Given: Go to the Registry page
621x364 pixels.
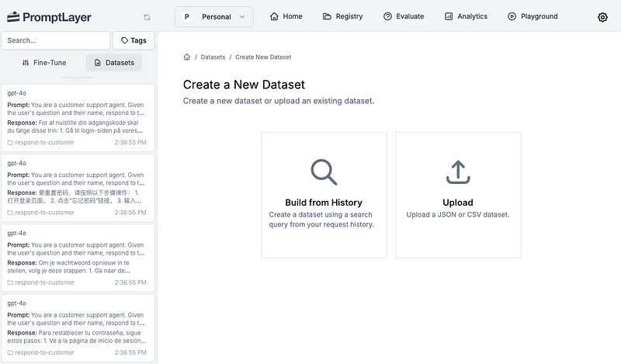Looking at the screenshot, I should (342, 16).
